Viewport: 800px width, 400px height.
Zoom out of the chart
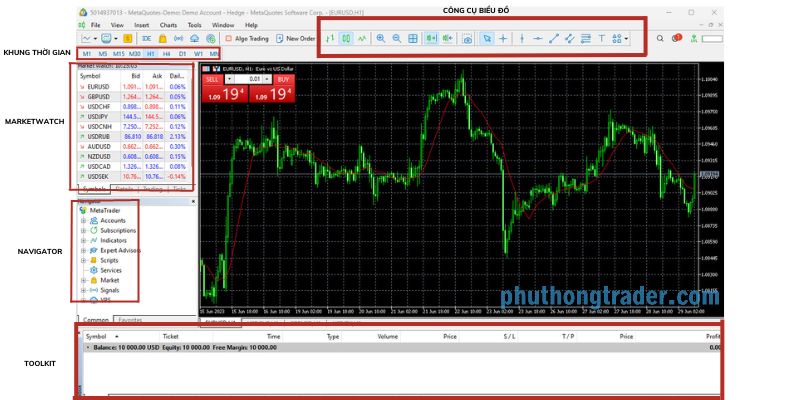pyautogui.click(x=396, y=38)
